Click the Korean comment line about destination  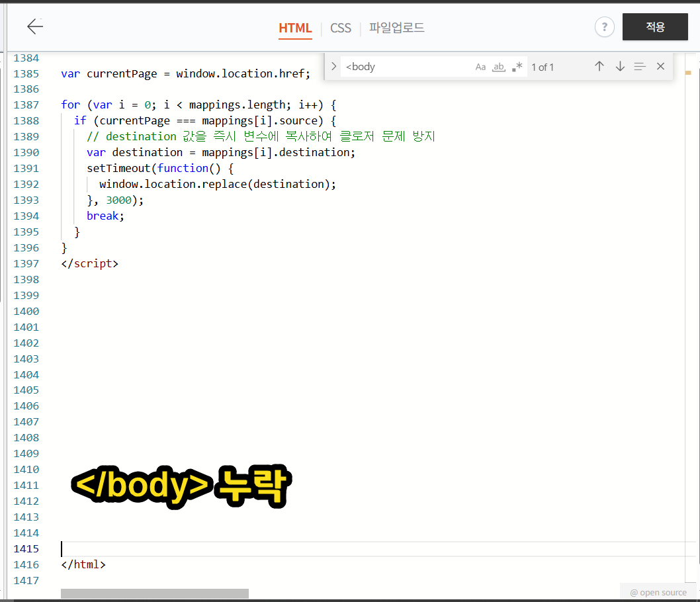point(261,136)
